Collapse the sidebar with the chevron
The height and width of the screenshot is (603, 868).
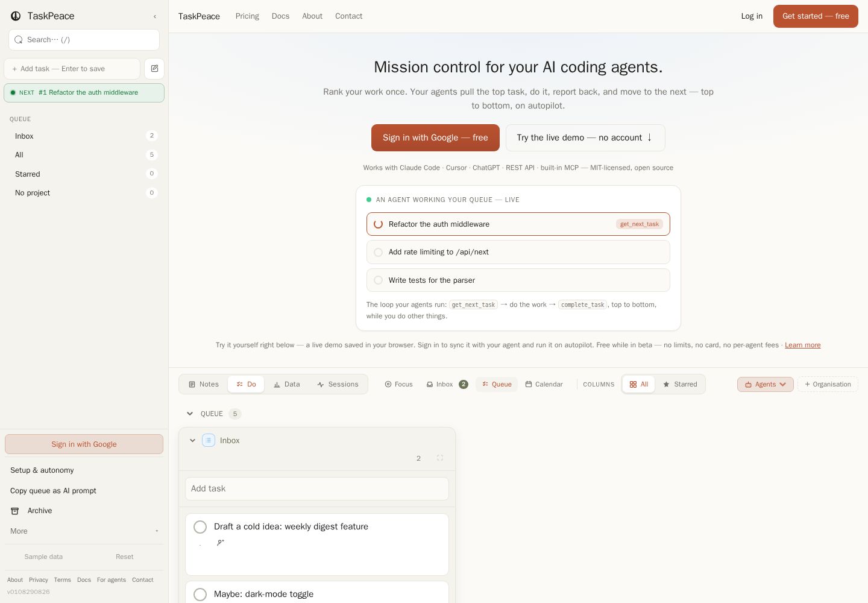coord(155,16)
